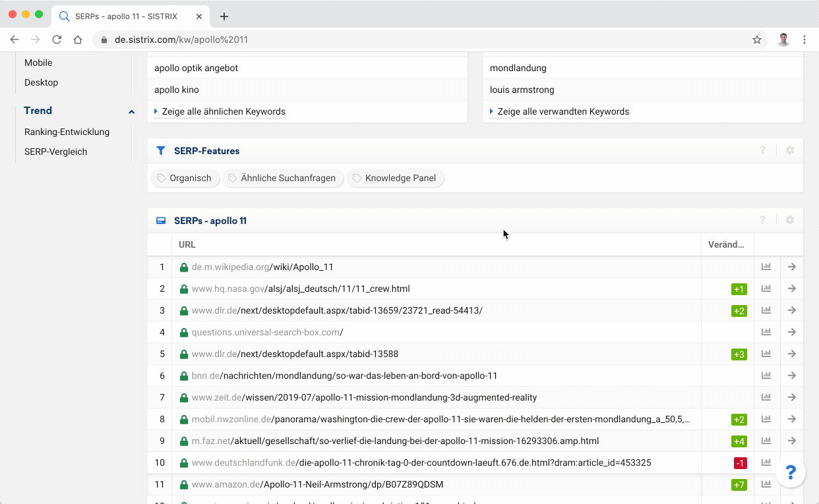Select SERP-Vergleich in sidebar

[55, 152]
